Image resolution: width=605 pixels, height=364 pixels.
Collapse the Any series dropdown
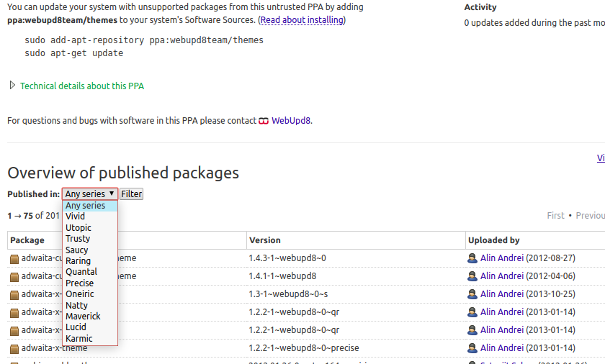89,194
